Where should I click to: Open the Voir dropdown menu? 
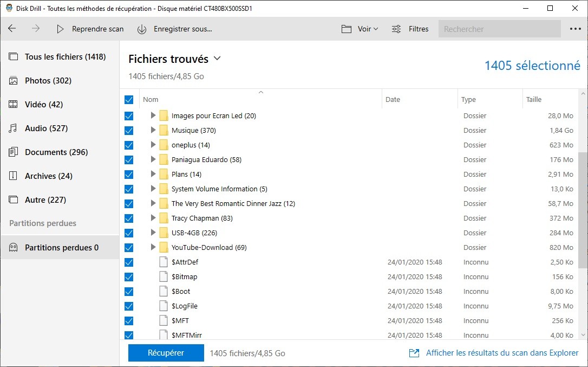(360, 29)
